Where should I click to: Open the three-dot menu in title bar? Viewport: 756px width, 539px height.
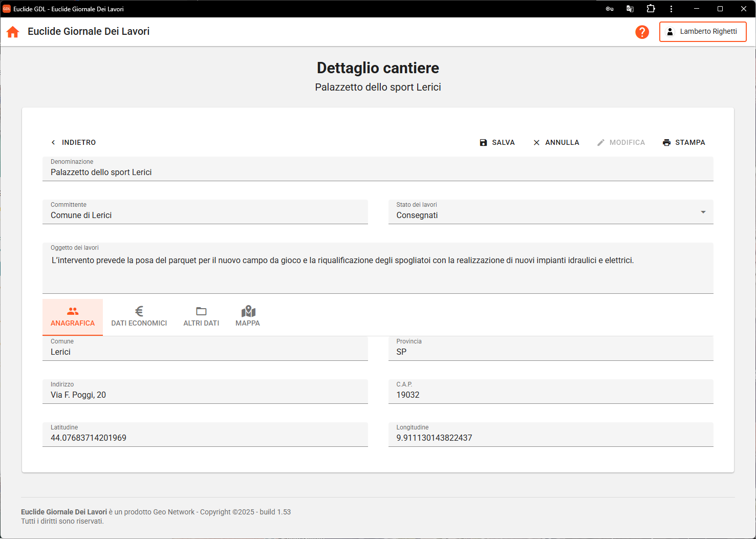671,9
